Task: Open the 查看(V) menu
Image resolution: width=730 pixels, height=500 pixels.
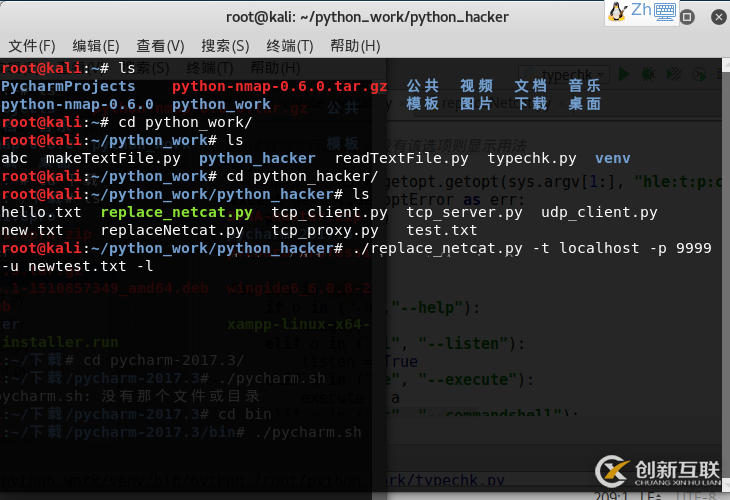Action: coord(160,46)
